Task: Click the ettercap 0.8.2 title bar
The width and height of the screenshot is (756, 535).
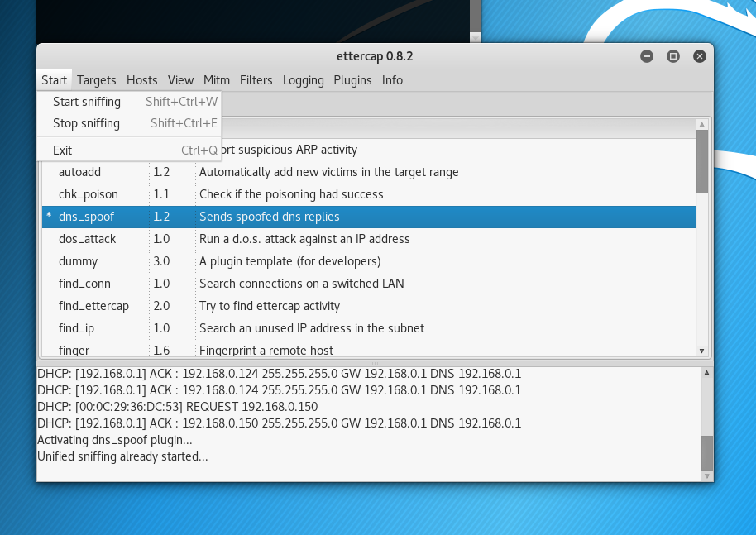Action: [x=375, y=56]
